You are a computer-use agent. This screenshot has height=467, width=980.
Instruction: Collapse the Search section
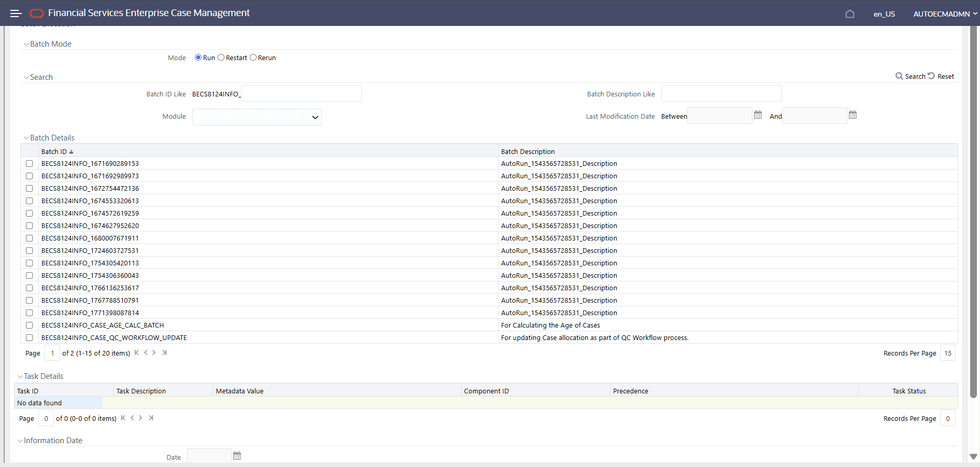(x=26, y=77)
